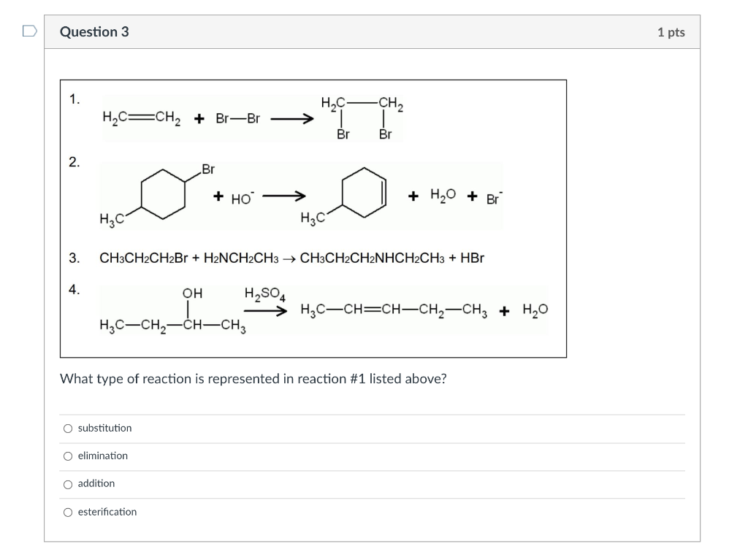Click the addition answer row
The width and height of the screenshot is (748, 560).
[x=97, y=483]
